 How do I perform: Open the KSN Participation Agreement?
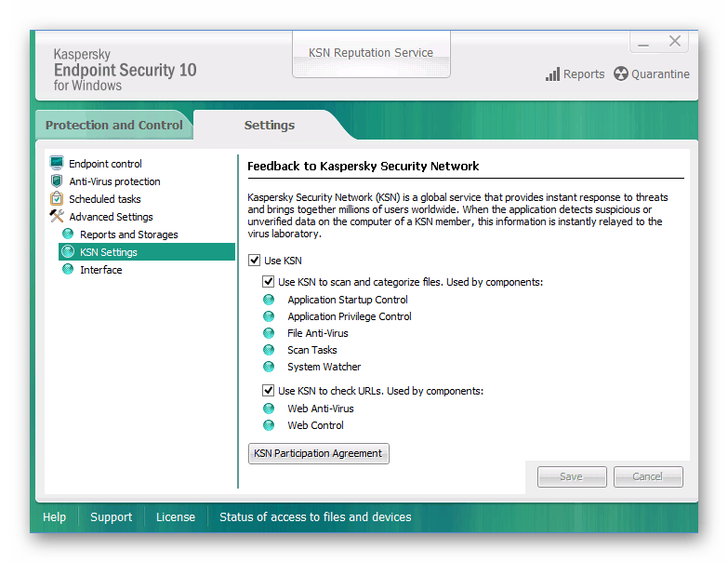319,453
